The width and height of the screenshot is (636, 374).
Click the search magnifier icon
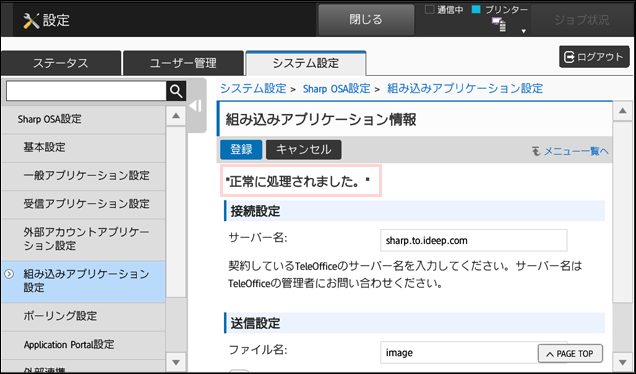click(x=176, y=91)
